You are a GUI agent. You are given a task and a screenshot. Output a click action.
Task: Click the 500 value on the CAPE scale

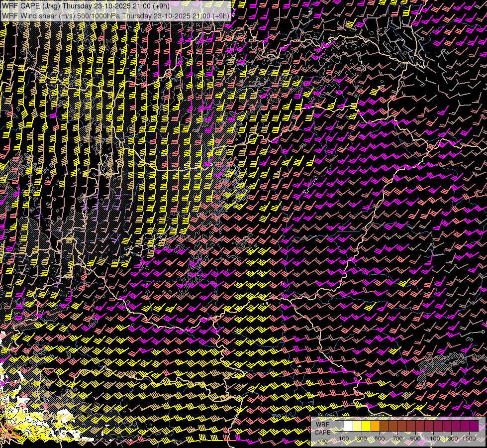[x=380, y=439]
